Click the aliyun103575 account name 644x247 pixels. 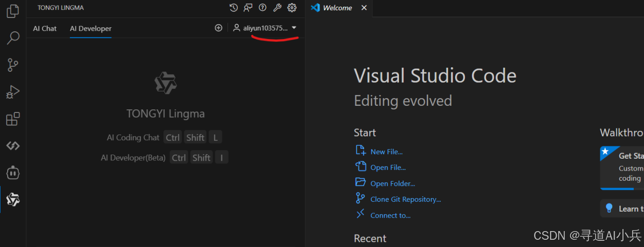coord(266,28)
